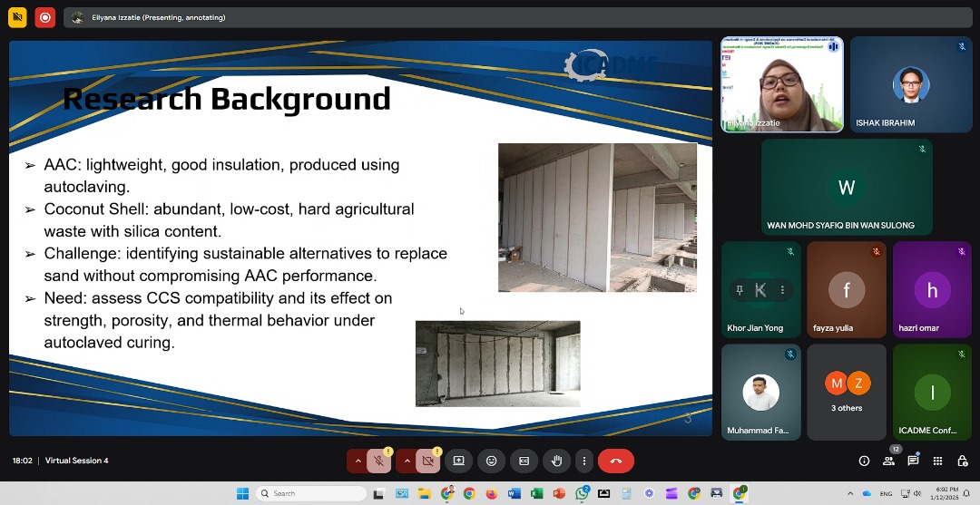Open chat with everyone panel
The height and width of the screenshot is (505, 980).
(913, 461)
